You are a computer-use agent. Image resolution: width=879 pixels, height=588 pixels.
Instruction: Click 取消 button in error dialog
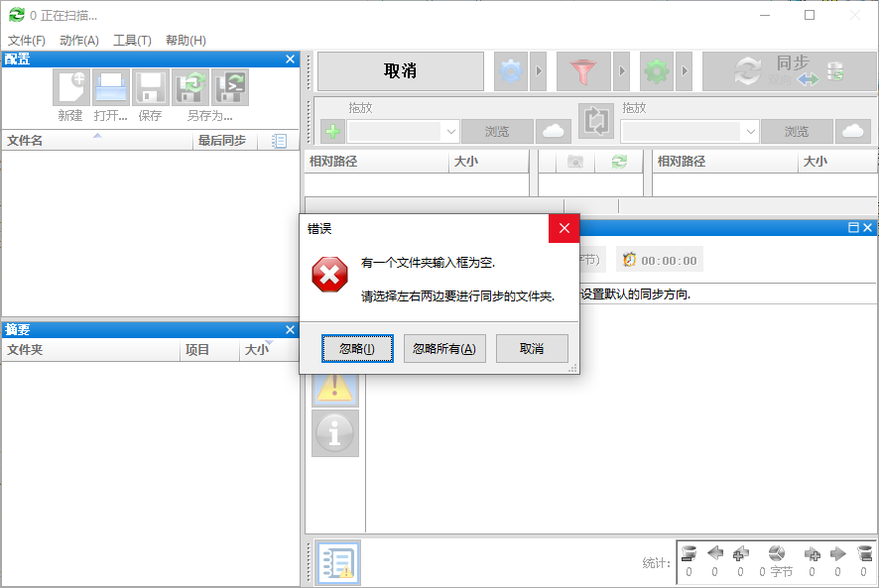tap(532, 349)
